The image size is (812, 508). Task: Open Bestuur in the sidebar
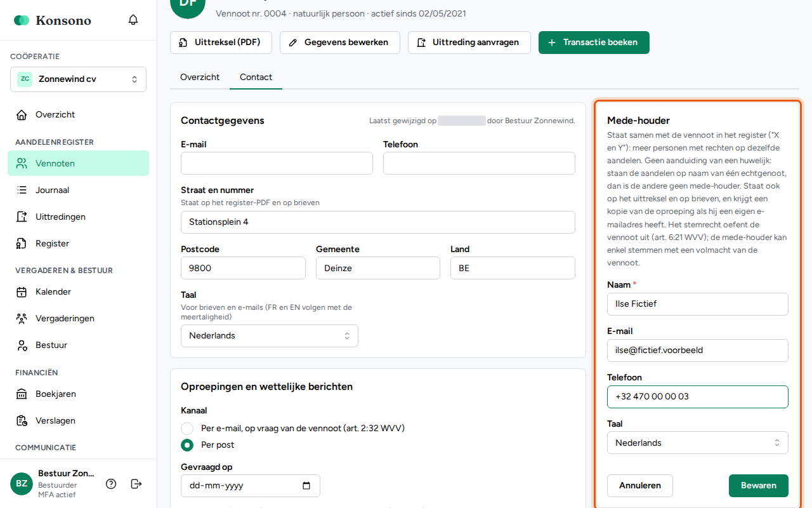(x=78, y=345)
